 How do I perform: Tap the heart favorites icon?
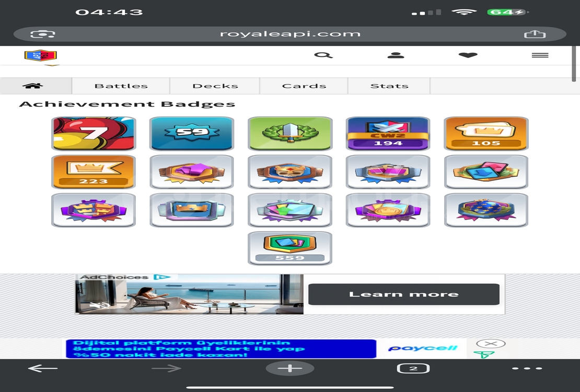pos(468,55)
